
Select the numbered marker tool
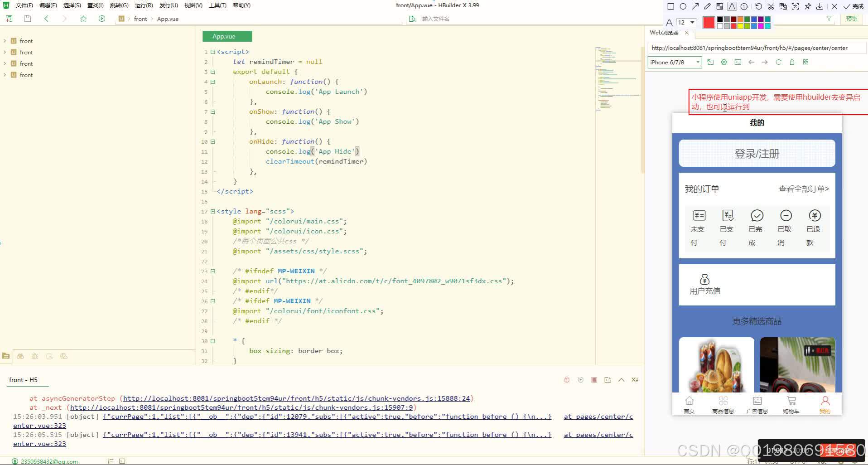point(744,6)
